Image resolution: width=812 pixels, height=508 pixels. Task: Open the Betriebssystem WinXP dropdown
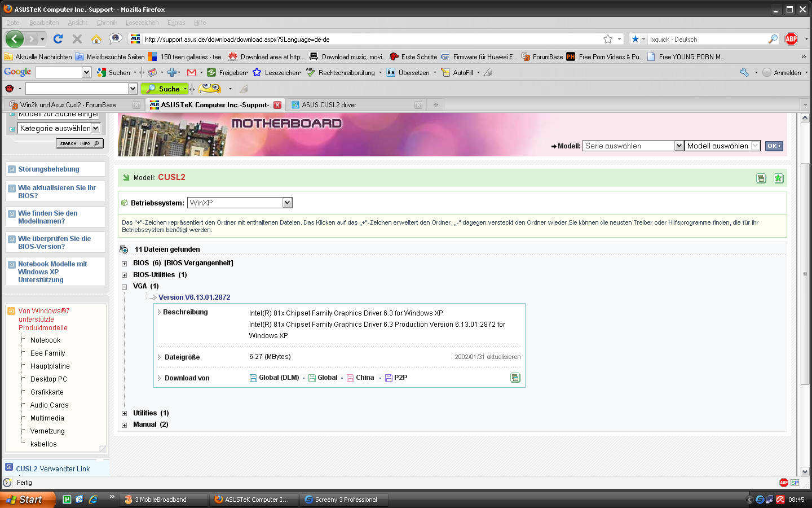240,203
